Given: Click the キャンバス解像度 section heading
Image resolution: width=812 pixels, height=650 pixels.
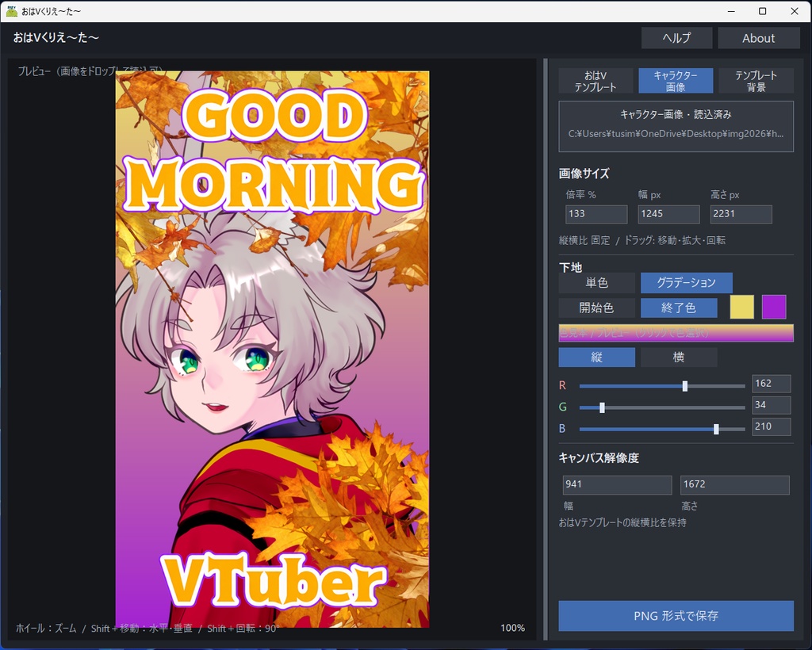Looking at the screenshot, I should click(599, 458).
